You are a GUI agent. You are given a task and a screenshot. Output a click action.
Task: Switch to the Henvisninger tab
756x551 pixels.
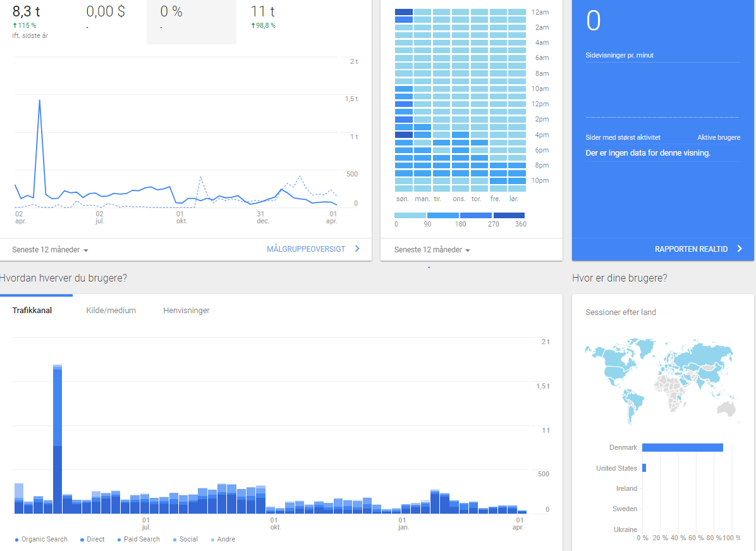click(x=186, y=311)
